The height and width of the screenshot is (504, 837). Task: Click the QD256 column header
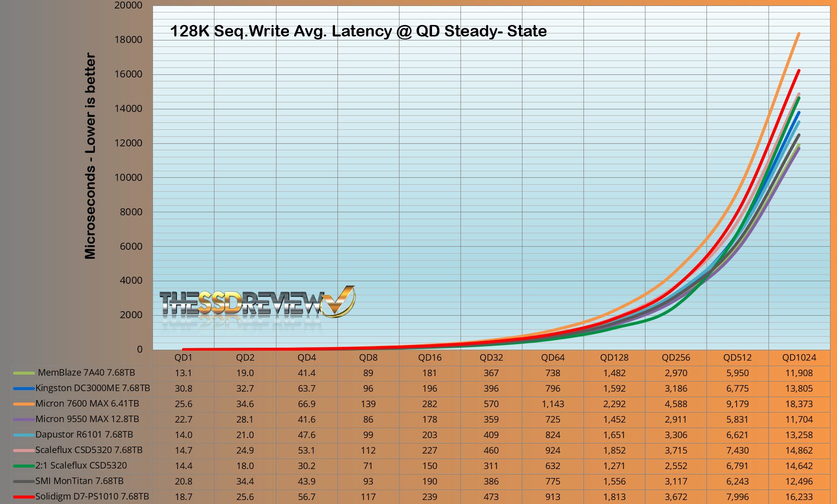click(675, 358)
